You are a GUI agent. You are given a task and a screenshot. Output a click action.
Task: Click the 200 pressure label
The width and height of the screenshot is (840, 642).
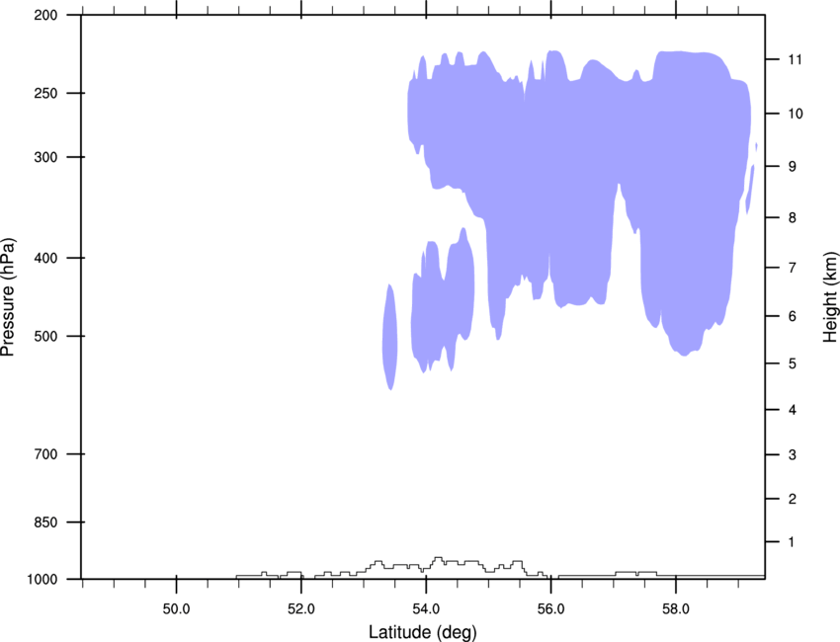[45, 15]
